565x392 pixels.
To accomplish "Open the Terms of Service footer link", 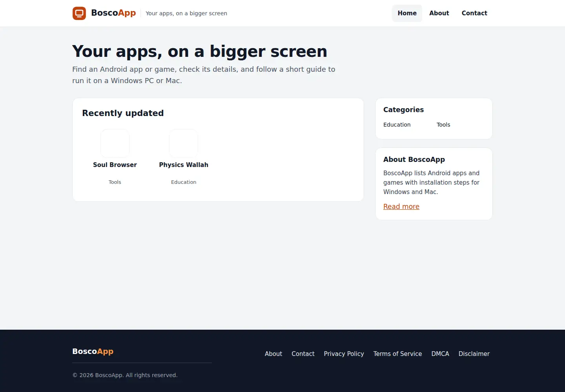I will coord(397,354).
